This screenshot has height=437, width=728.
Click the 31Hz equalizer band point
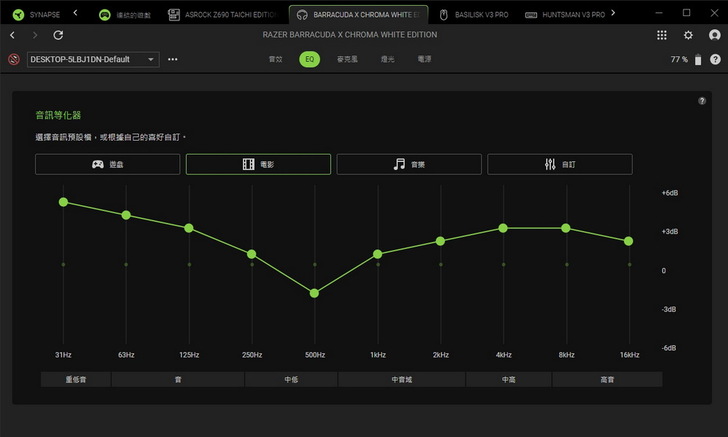click(x=63, y=202)
